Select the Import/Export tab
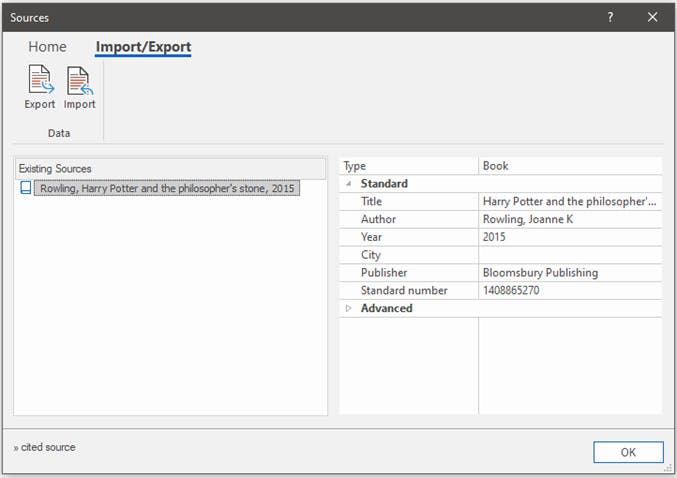The image size is (677, 478). click(143, 47)
